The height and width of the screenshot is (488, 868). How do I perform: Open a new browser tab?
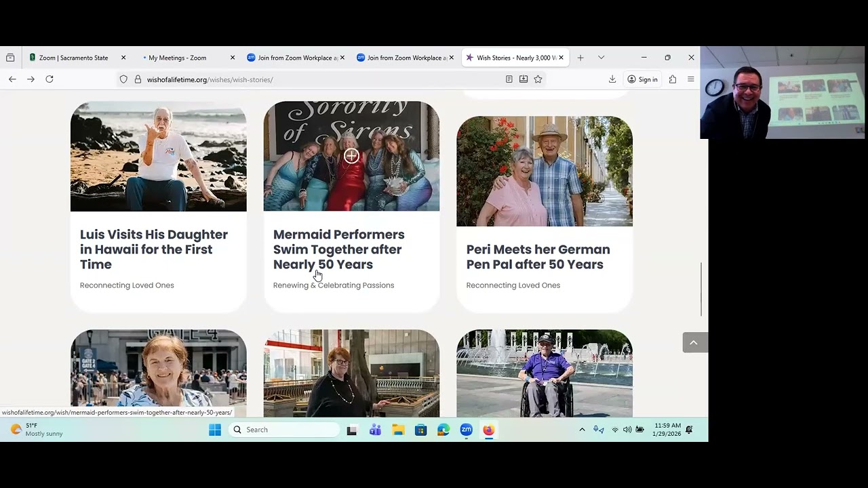(x=580, y=58)
